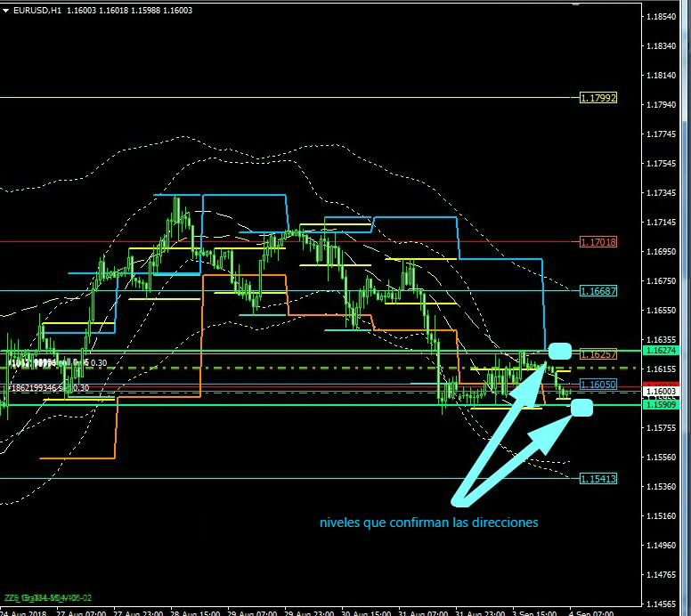Select the upper cyan rounded rectangle marker
Image resolution: width=691 pixels, height=616 pixels.
point(559,350)
